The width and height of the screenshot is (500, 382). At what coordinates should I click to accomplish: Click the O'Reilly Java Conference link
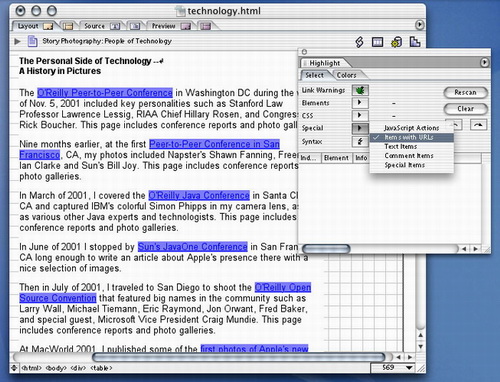point(199,195)
